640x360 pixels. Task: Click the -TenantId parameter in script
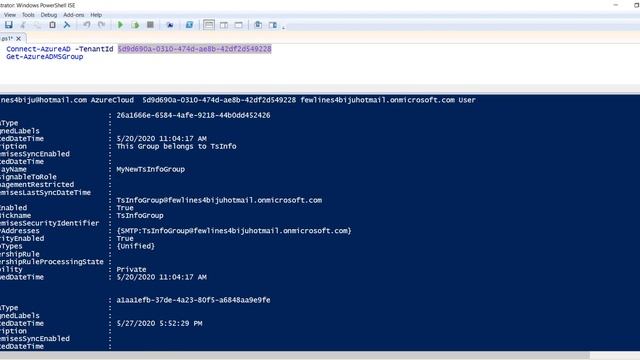(94, 49)
